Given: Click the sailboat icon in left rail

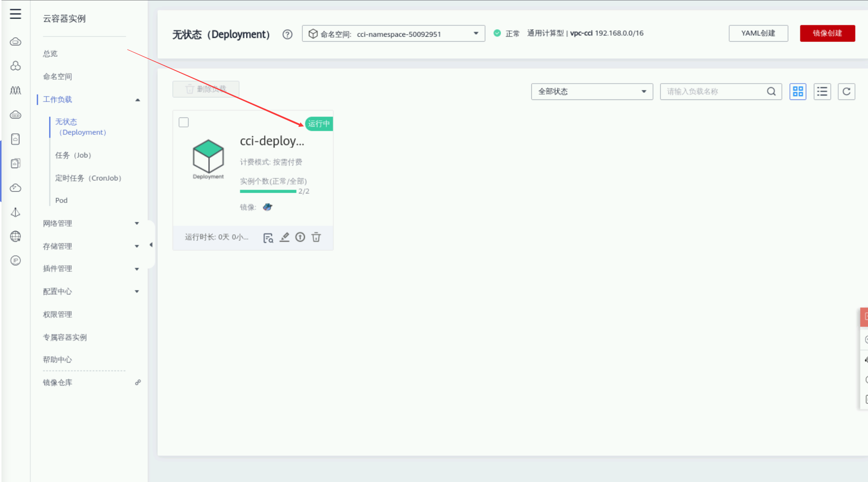Looking at the screenshot, I should [x=15, y=212].
